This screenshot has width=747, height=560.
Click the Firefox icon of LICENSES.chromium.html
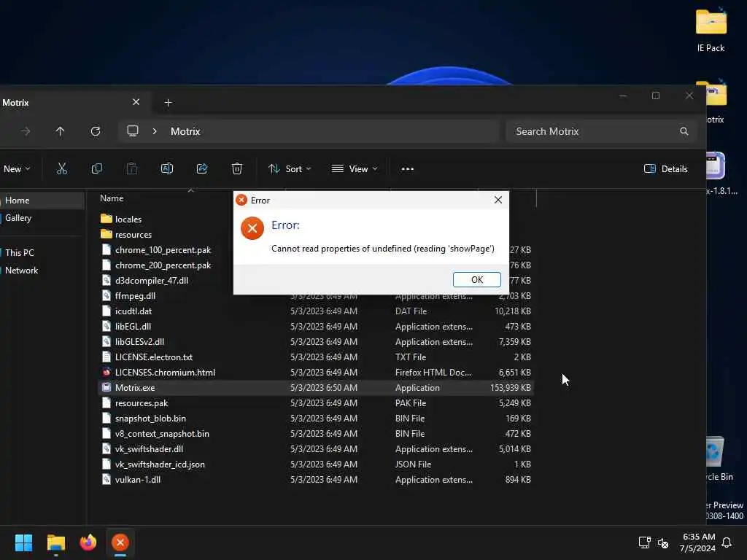click(107, 372)
